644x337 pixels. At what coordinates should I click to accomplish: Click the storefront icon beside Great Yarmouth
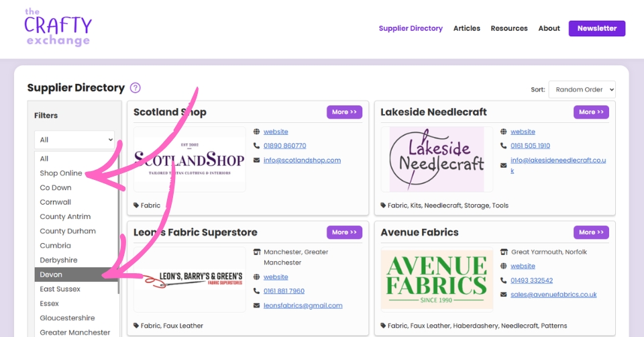tap(504, 252)
